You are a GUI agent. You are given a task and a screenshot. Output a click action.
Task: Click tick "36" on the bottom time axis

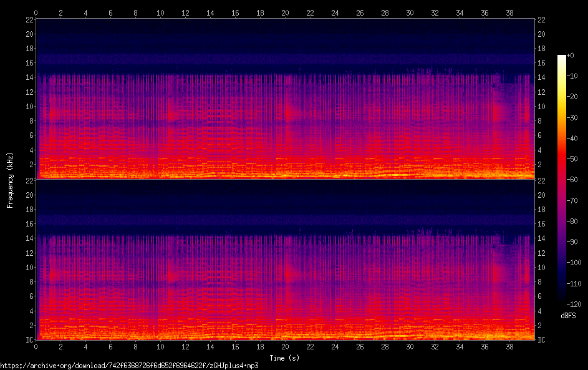484,347
